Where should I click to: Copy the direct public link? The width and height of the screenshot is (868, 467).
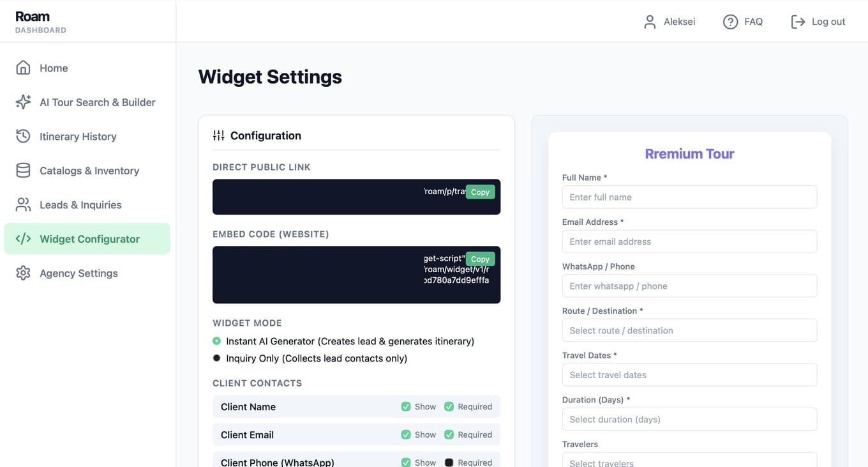[480, 192]
